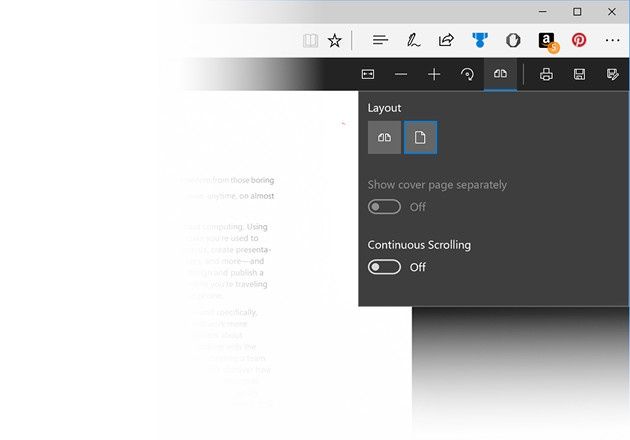
Task: Save the PDF with floppy icon
Action: (579, 74)
